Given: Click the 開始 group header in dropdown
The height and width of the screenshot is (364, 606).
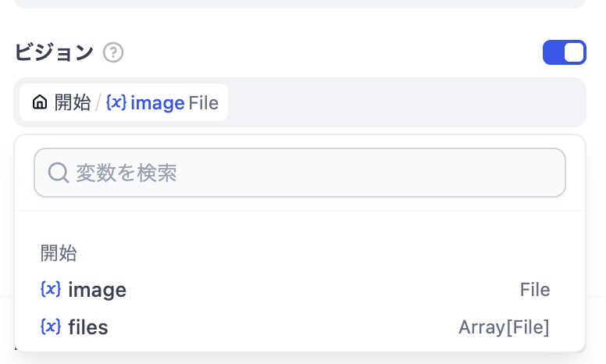Looking at the screenshot, I should (x=59, y=253).
